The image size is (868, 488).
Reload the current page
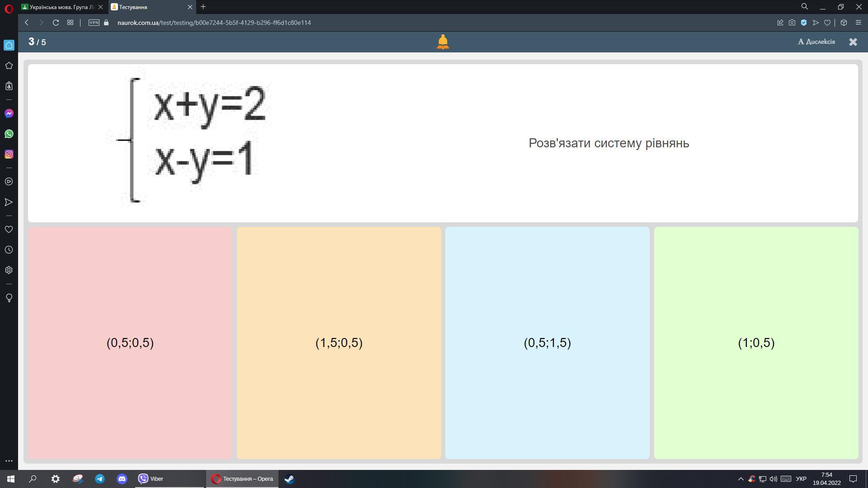pyautogui.click(x=56, y=23)
